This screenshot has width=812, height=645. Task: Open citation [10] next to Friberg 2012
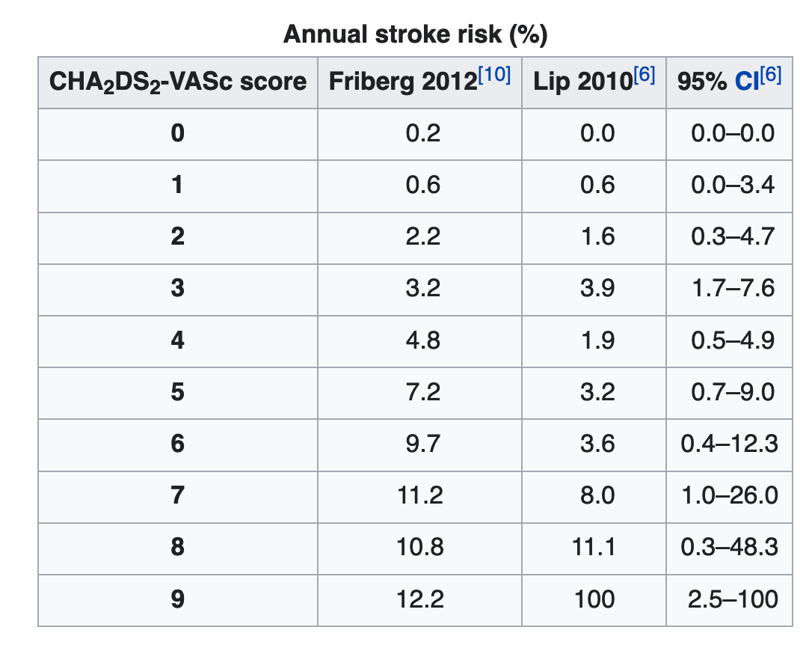494,75
